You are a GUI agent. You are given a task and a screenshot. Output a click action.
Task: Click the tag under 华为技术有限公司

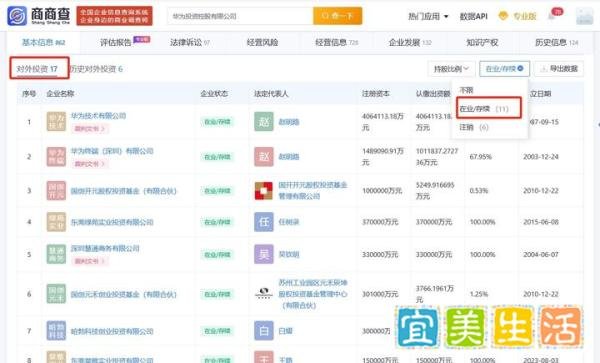pos(90,129)
